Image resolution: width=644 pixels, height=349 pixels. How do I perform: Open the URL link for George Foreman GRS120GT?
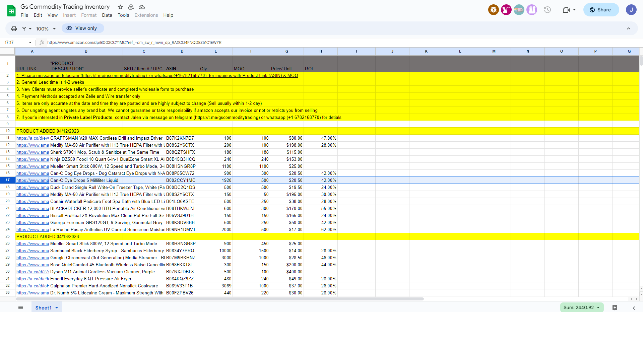pyautogui.click(x=33, y=222)
